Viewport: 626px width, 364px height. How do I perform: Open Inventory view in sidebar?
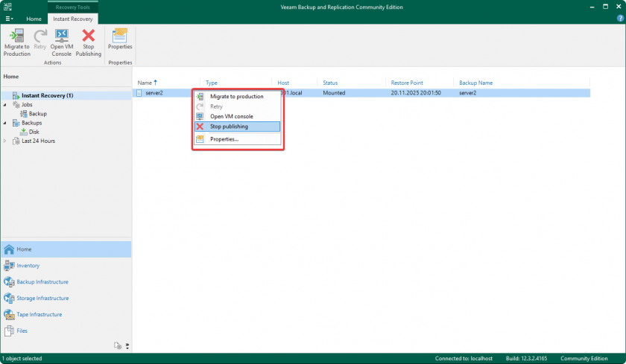pyautogui.click(x=28, y=266)
